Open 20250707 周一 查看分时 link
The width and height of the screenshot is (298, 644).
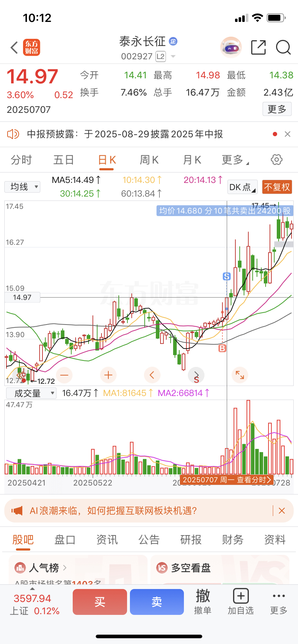[x=226, y=480]
